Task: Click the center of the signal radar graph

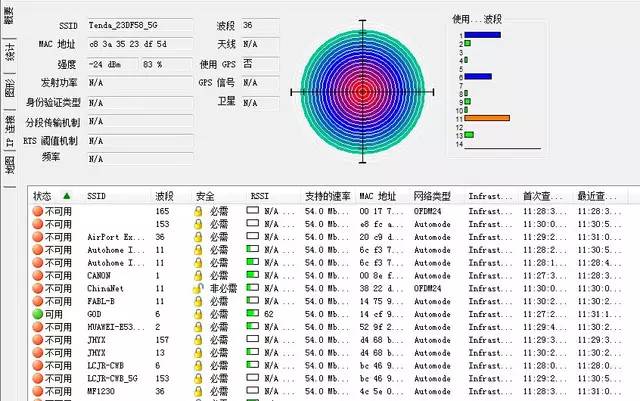Action: [x=363, y=91]
